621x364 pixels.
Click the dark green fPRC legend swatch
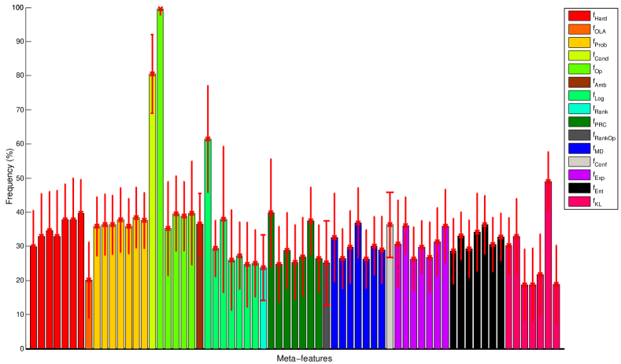(579, 122)
